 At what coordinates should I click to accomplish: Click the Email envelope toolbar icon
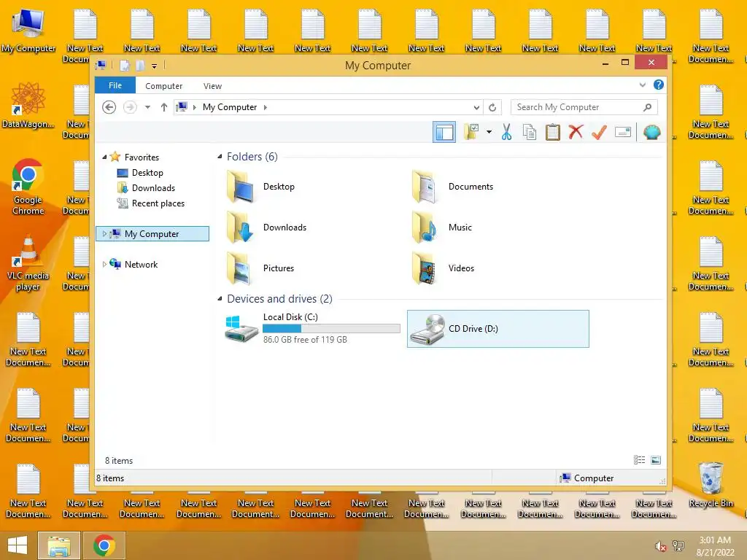tap(623, 132)
